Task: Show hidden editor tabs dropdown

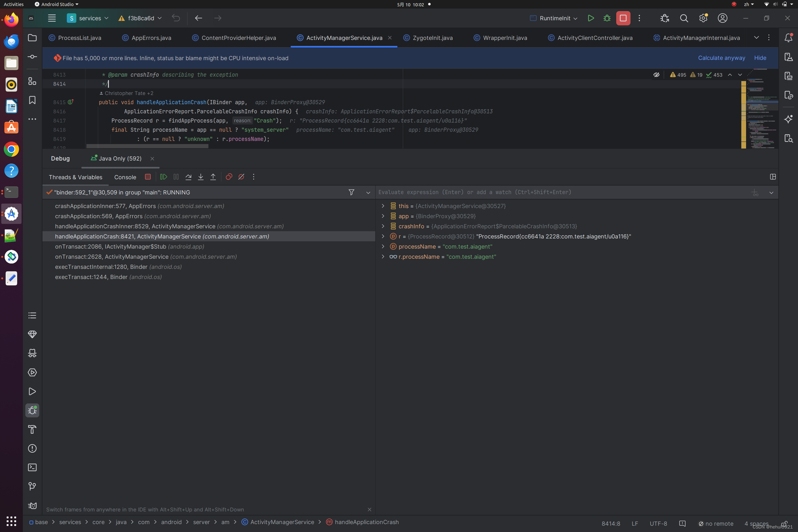Action: pos(756,38)
